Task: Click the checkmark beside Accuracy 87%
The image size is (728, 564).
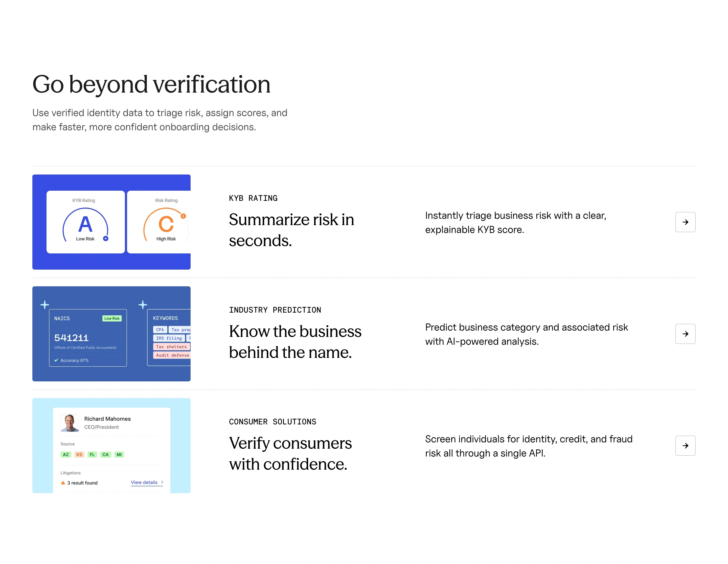Action: (56, 360)
